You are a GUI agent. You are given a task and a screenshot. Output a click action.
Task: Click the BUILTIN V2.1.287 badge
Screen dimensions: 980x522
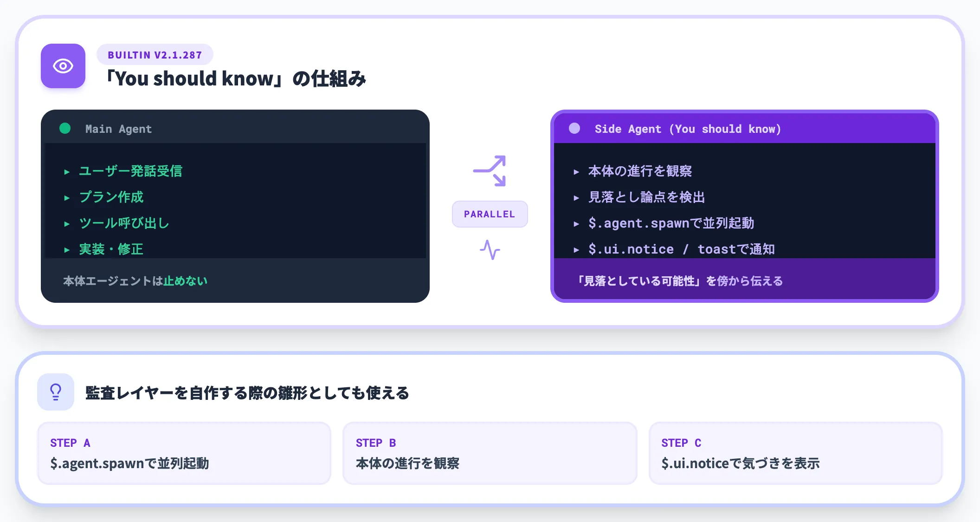(x=155, y=55)
